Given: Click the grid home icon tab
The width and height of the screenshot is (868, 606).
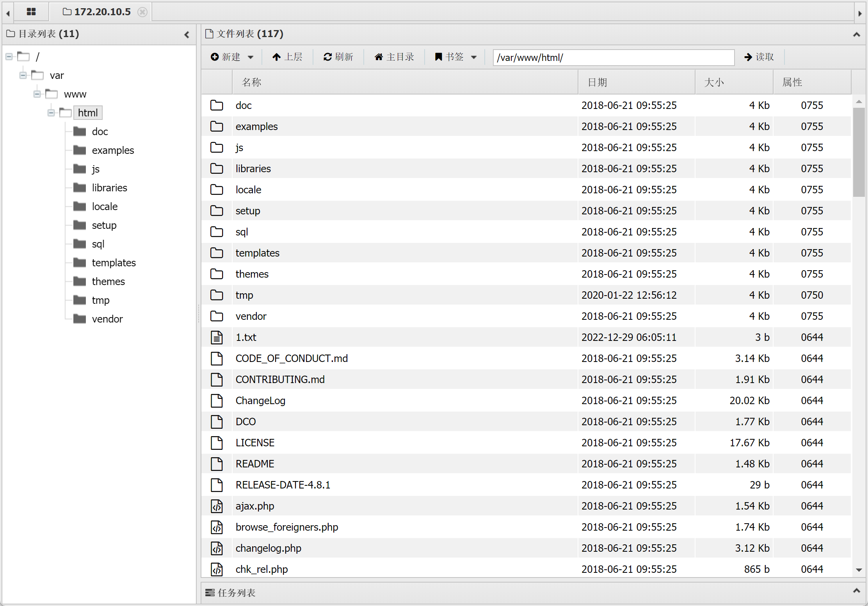Looking at the screenshot, I should [31, 12].
